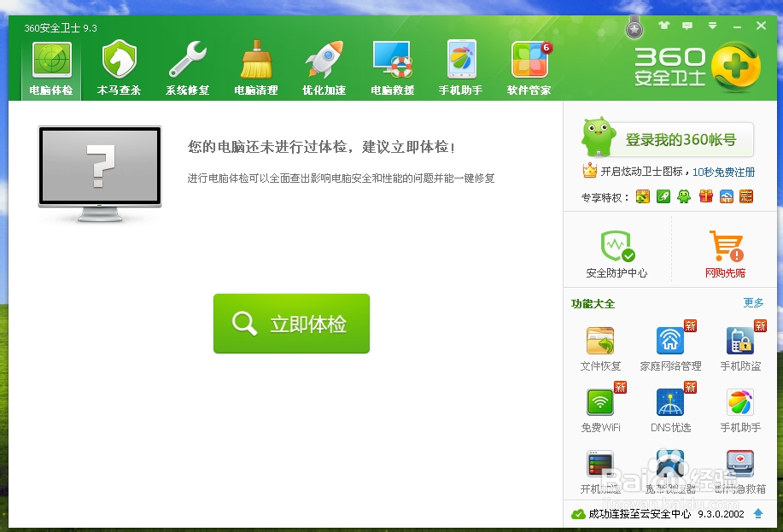This screenshot has width=783, height=532.
Task: Open 优化加速 rocket tab
Action: pos(324,68)
